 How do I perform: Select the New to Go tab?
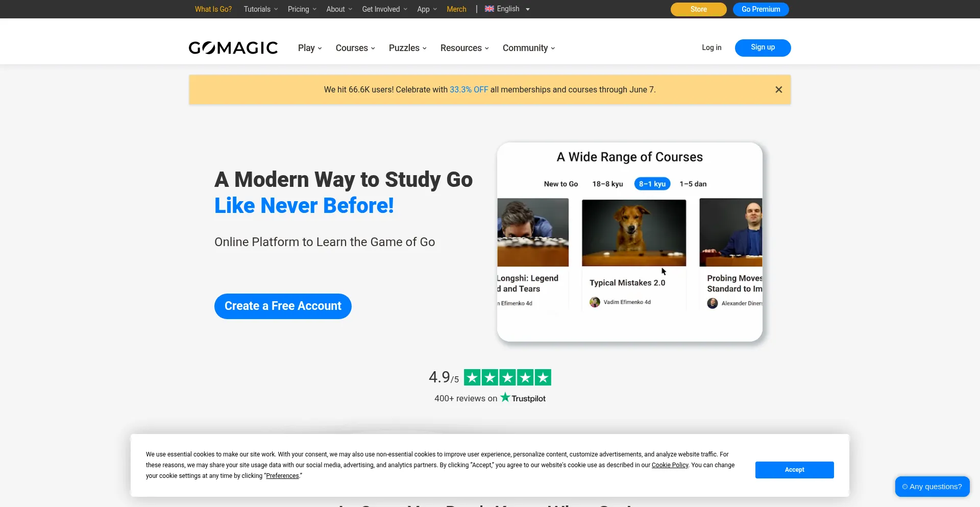tap(560, 184)
